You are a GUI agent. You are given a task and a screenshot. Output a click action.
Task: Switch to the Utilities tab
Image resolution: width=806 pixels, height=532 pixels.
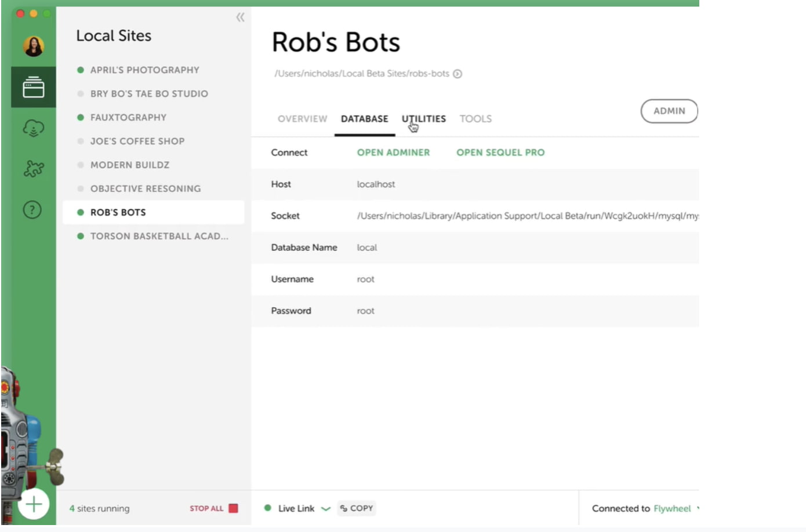424,119
